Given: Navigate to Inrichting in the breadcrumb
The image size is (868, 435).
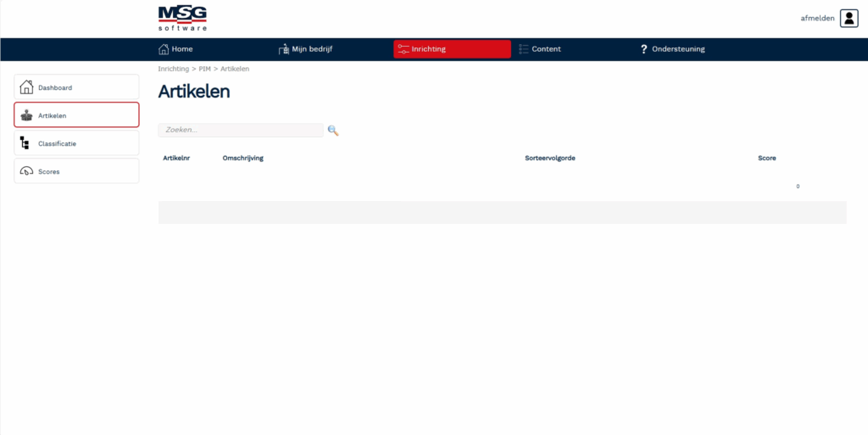Looking at the screenshot, I should [173, 69].
